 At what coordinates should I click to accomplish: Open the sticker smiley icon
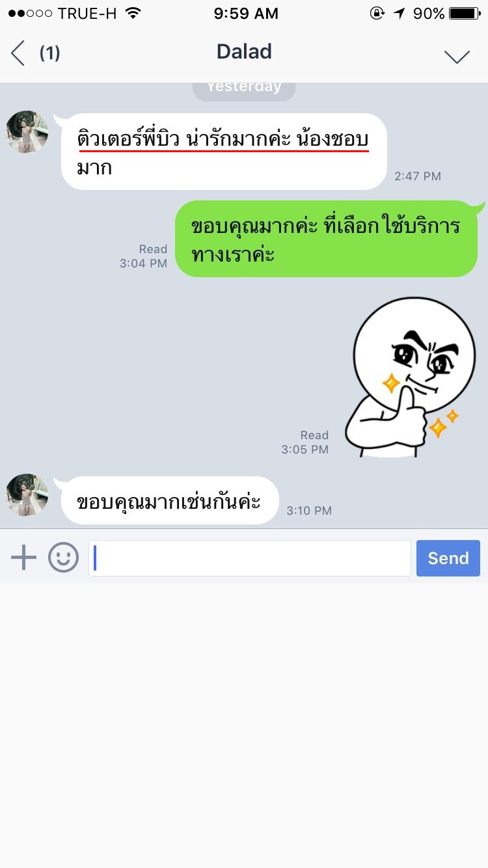pyautogui.click(x=63, y=558)
